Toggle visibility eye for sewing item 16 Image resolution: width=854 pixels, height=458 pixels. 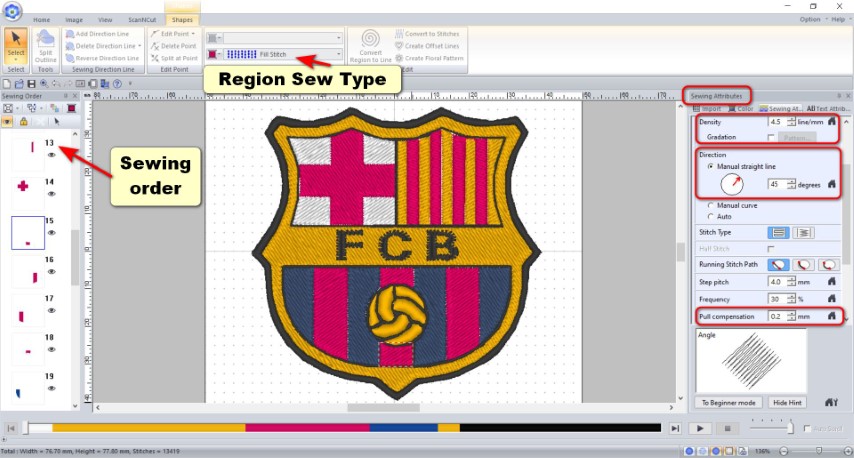pyautogui.click(x=52, y=272)
